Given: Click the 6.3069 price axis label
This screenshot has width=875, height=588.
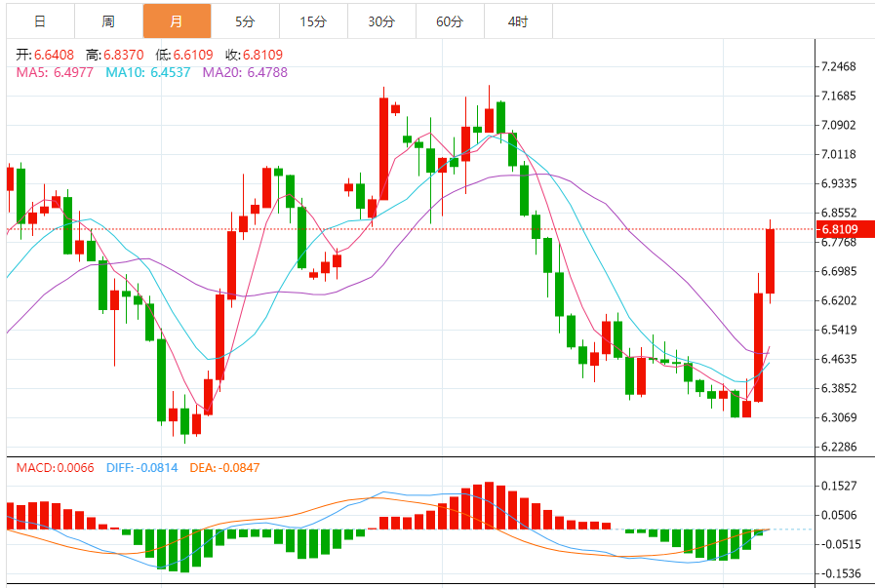Looking at the screenshot, I should (x=838, y=417).
